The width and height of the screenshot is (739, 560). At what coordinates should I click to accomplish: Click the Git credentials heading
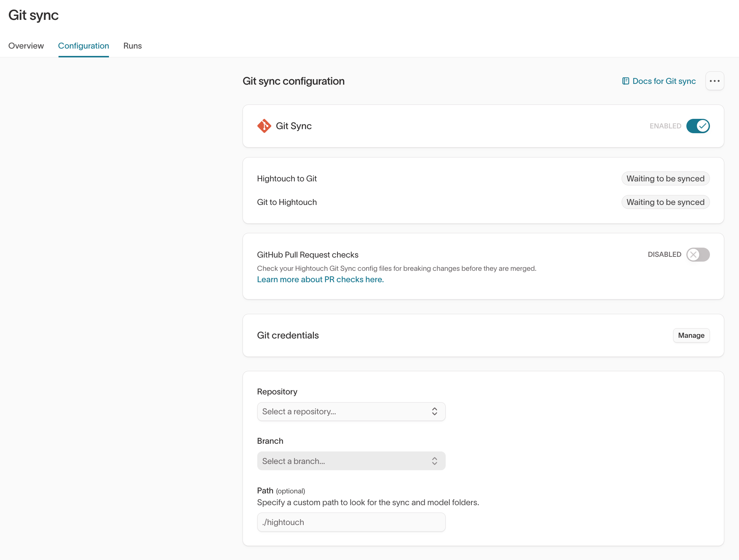coord(288,335)
